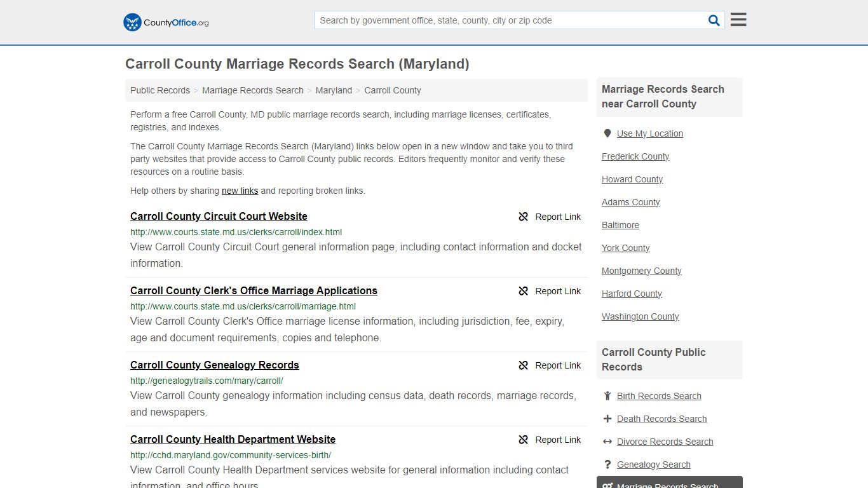Select Use My Location link
The height and width of the screenshot is (488, 868).
[650, 133]
